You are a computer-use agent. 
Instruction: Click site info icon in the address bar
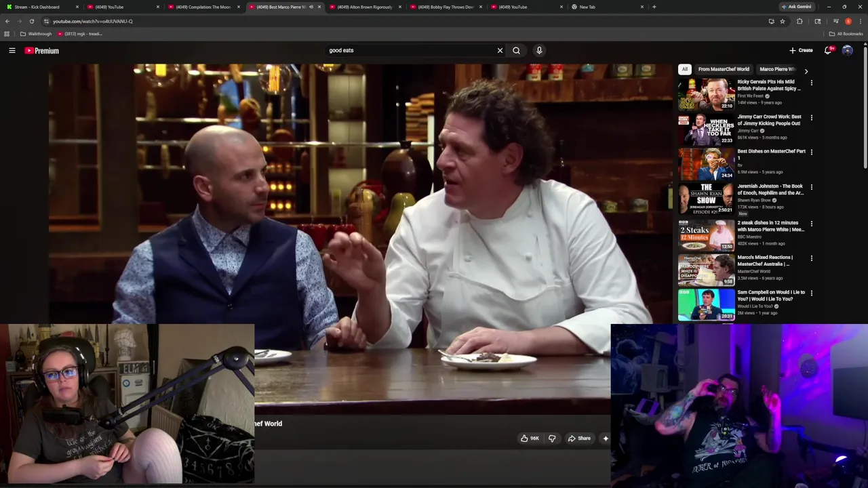click(x=45, y=21)
